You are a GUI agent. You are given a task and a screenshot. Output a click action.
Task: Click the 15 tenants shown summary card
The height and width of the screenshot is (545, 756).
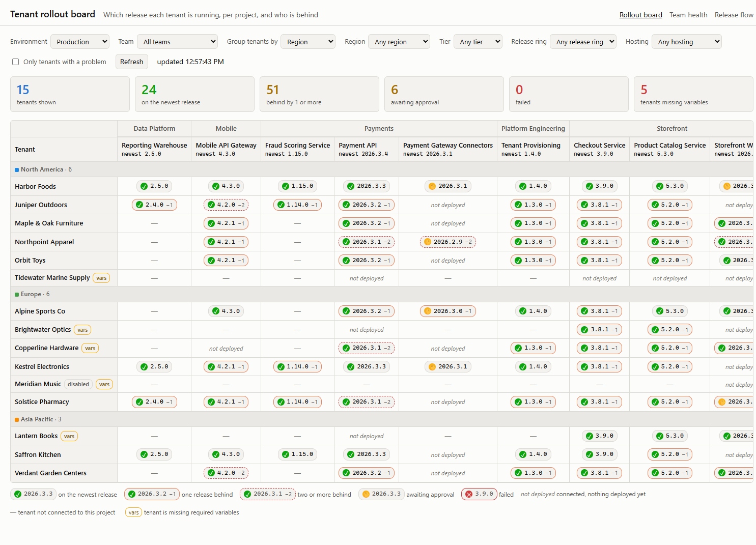(70, 94)
